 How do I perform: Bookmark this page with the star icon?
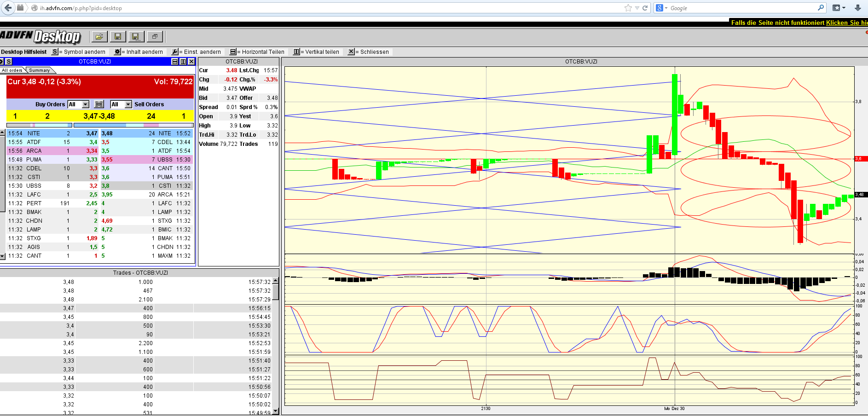tap(628, 8)
